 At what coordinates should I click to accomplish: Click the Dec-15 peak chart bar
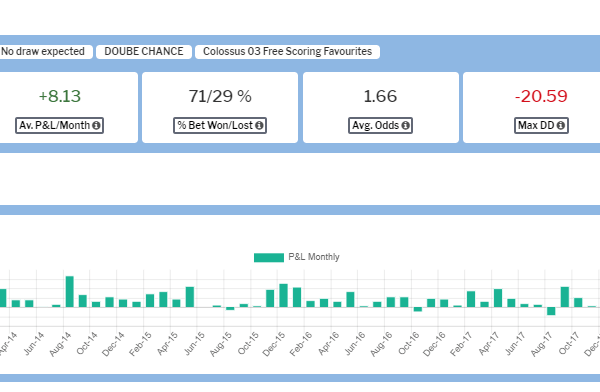(x=284, y=296)
